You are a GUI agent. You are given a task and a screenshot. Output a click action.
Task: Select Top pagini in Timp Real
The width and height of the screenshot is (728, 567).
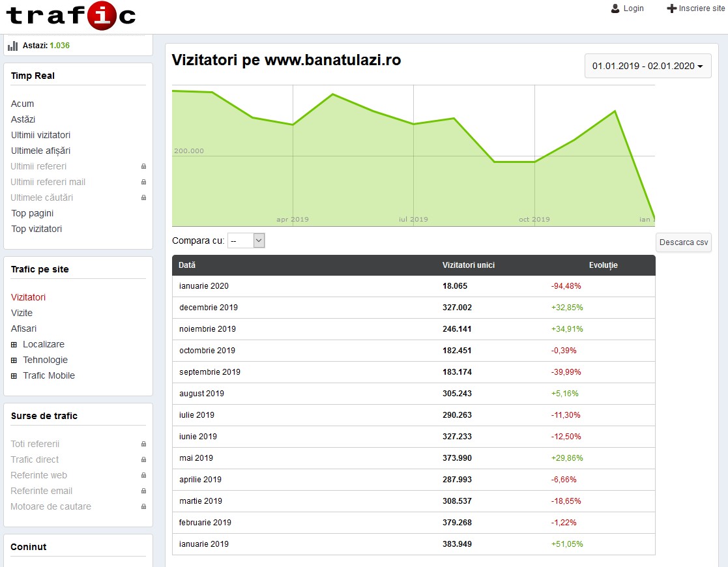tap(32, 213)
